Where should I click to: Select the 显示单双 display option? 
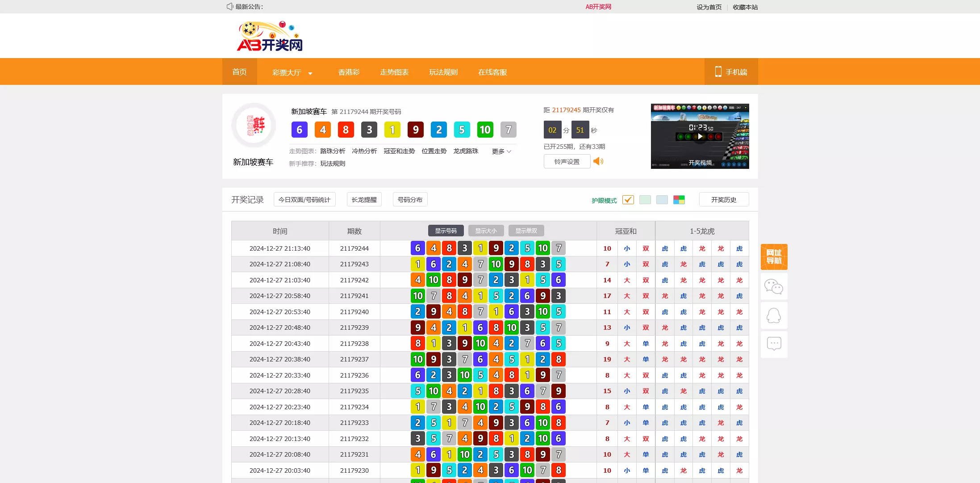point(526,231)
